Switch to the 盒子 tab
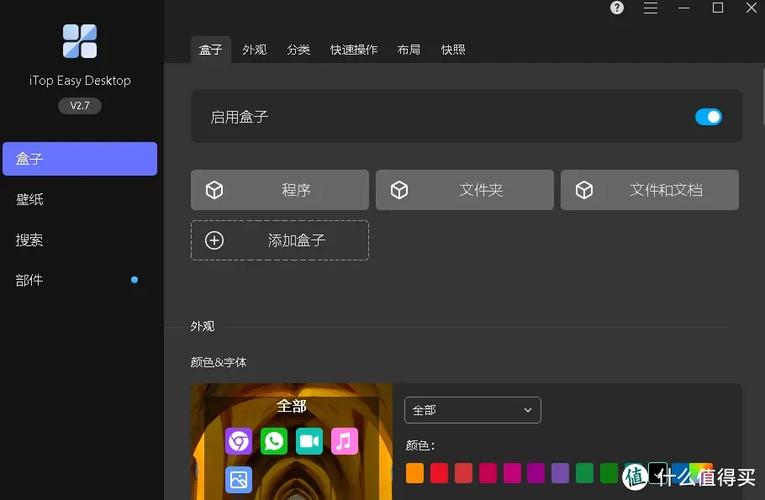 pyautogui.click(x=211, y=50)
